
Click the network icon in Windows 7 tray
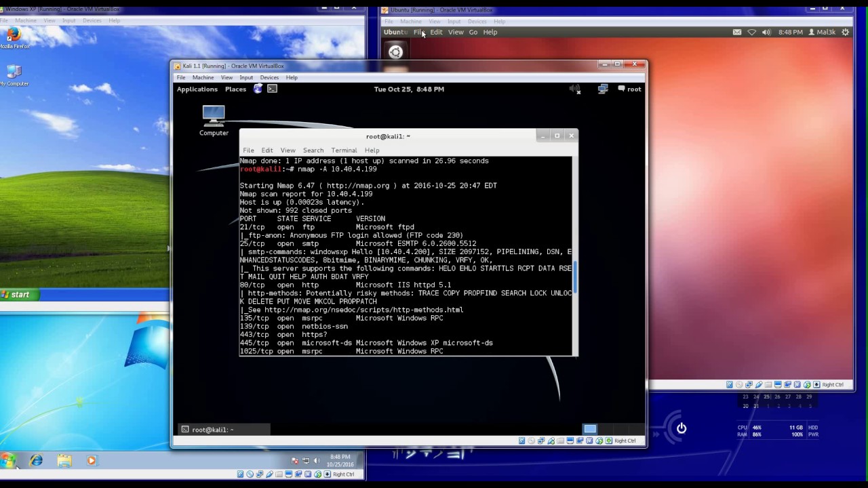click(305, 461)
